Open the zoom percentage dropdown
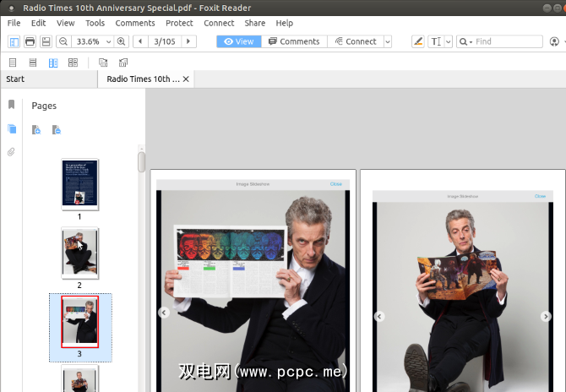 pyautogui.click(x=108, y=41)
